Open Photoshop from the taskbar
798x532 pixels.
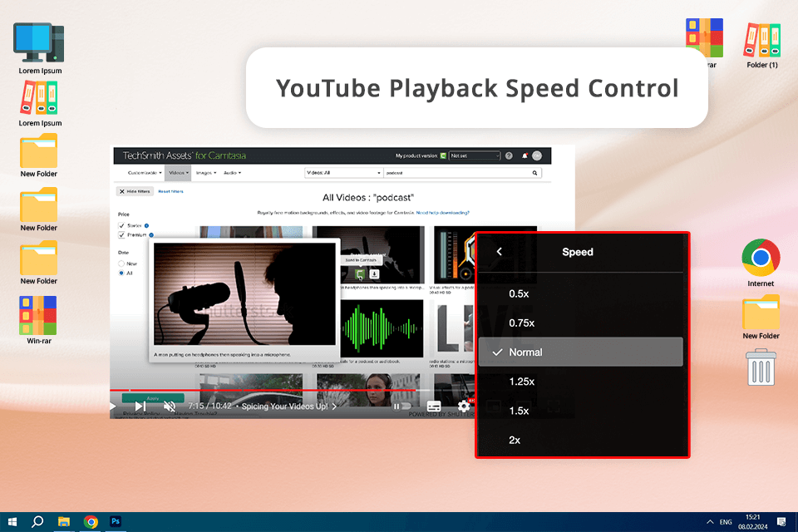tap(116, 522)
